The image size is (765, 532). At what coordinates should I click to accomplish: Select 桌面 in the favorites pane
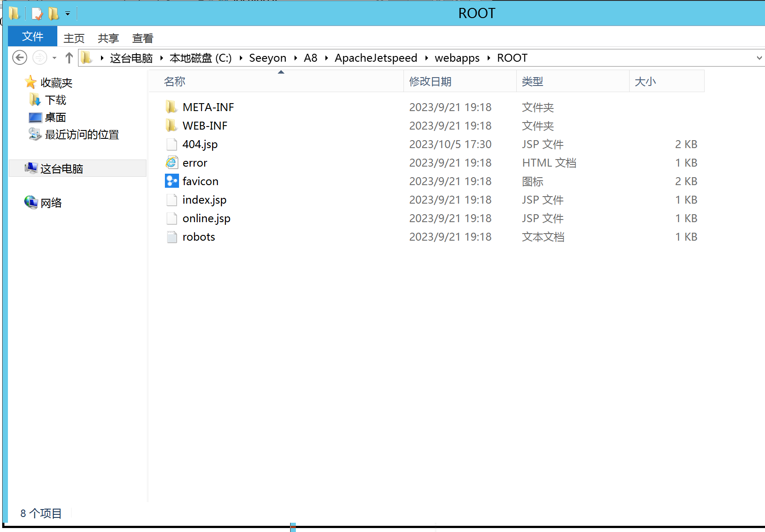pyautogui.click(x=55, y=117)
